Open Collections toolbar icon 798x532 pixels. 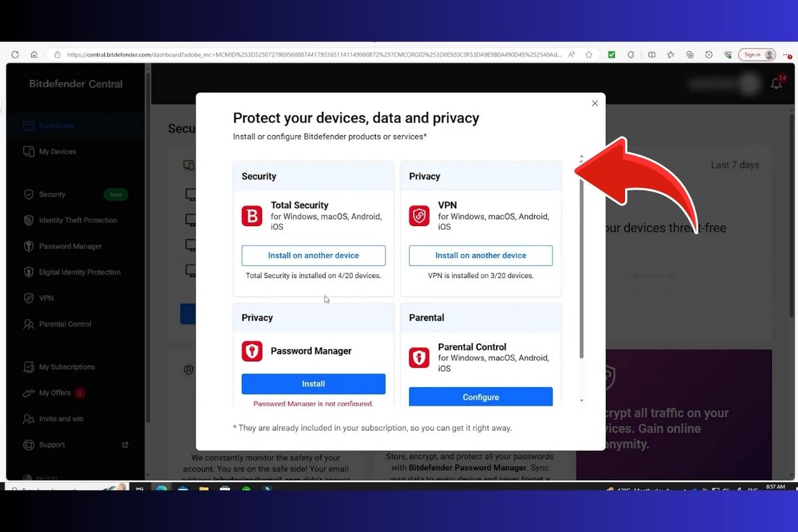click(690, 55)
